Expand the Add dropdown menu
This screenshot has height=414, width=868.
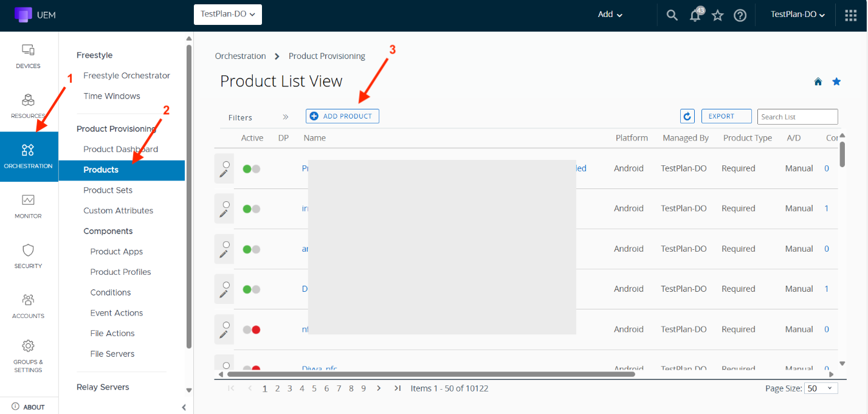coord(610,15)
